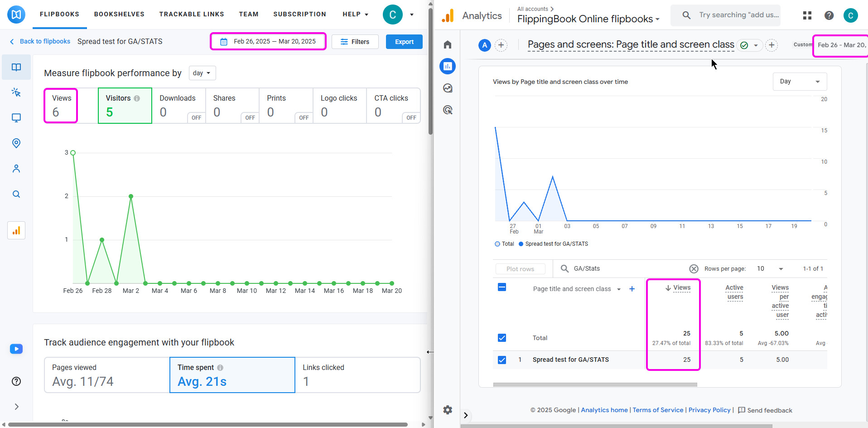Image resolution: width=868 pixels, height=428 pixels.
Task: Open the TRACKABLE LINKS menu
Action: click(192, 14)
